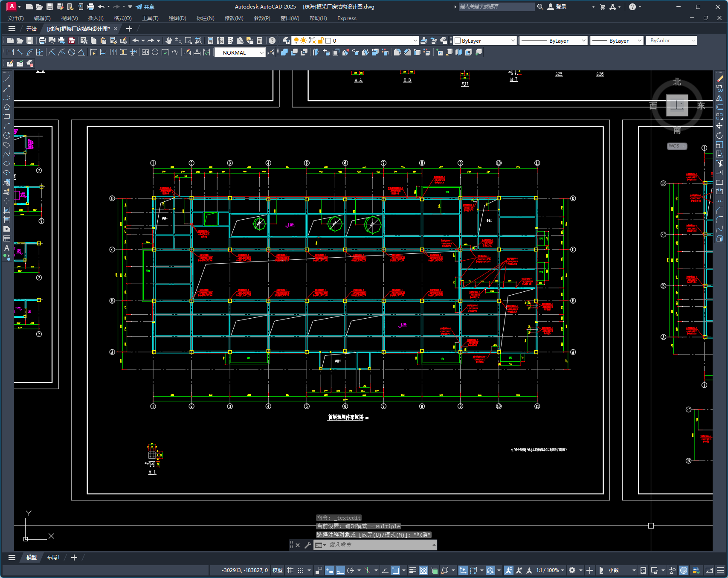
Task: Open the lineweight ByLayer dropdown
Action: click(x=639, y=41)
